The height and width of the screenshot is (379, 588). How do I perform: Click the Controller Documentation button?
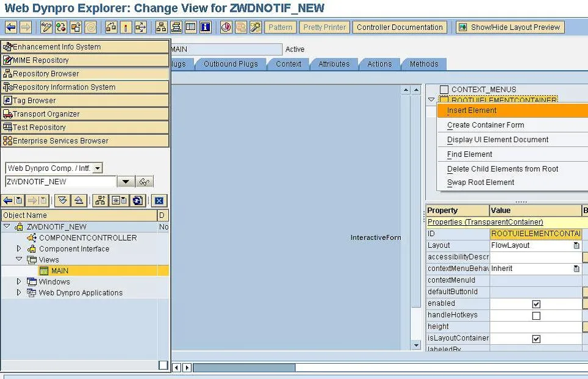[400, 27]
